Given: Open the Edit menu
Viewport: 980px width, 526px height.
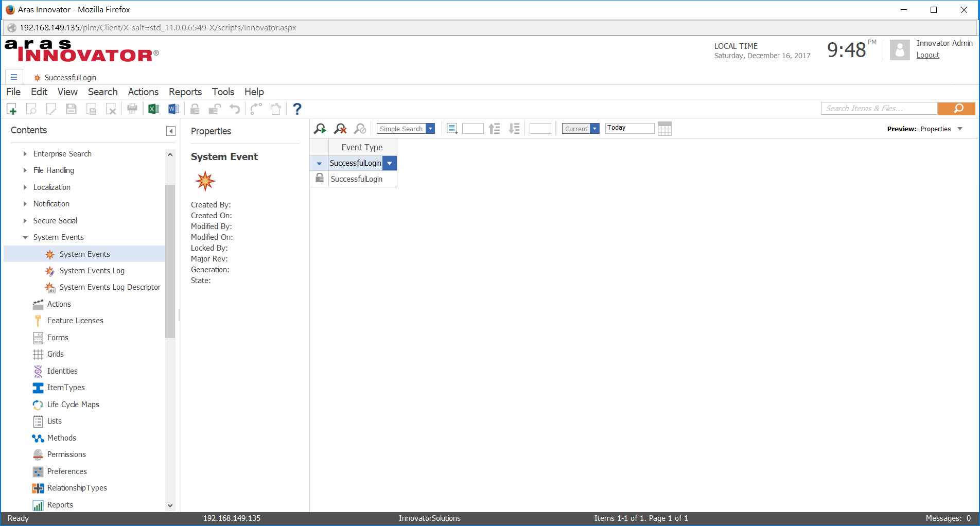Looking at the screenshot, I should pos(39,92).
